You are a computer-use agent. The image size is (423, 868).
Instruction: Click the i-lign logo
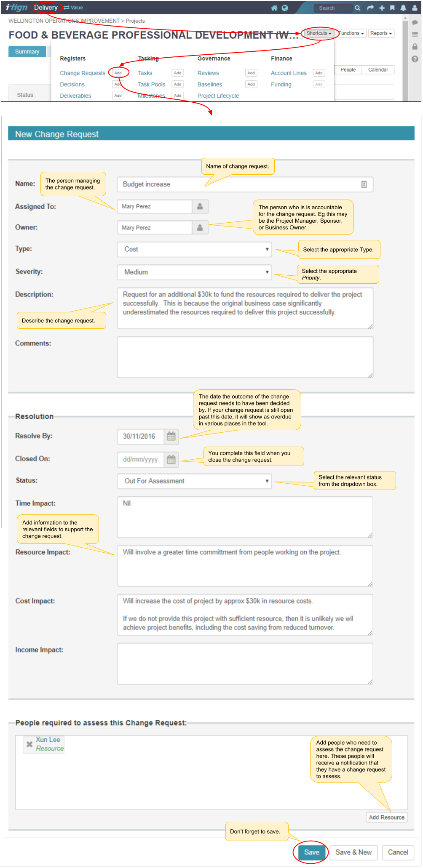click(16, 8)
